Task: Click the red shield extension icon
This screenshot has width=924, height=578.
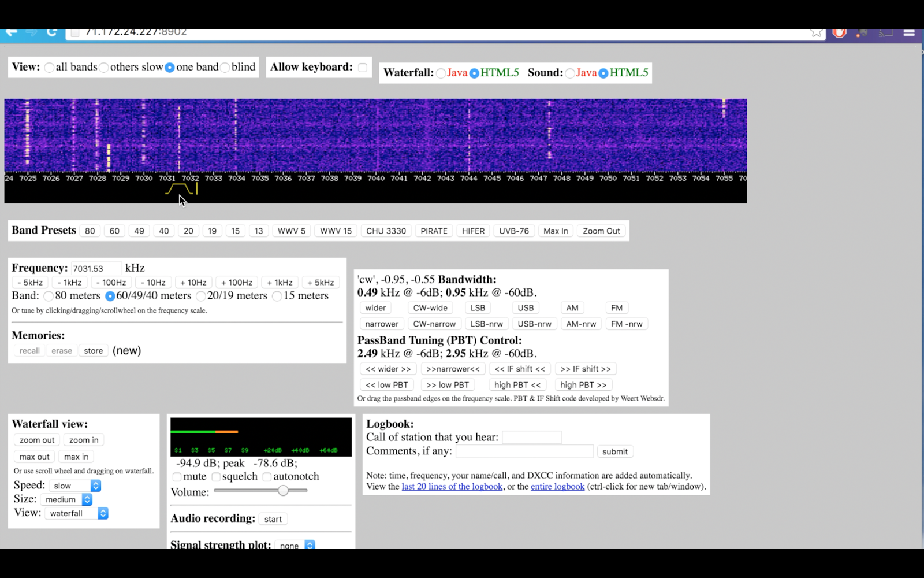Action: pos(839,33)
